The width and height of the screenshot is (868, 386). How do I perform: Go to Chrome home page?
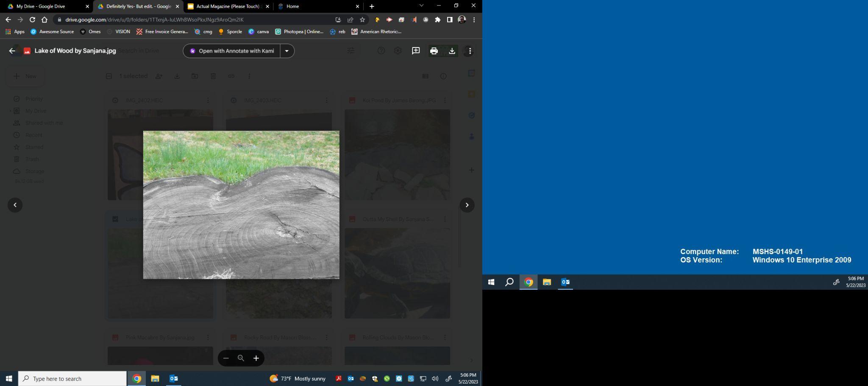[x=45, y=20]
